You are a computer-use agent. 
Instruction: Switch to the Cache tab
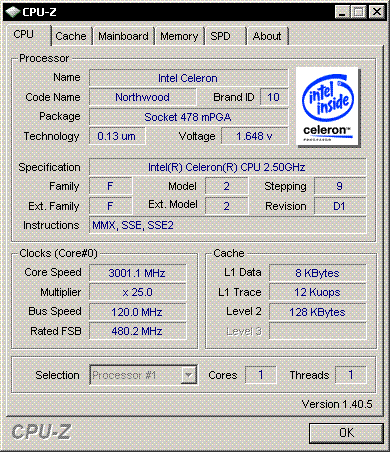tap(71, 36)
